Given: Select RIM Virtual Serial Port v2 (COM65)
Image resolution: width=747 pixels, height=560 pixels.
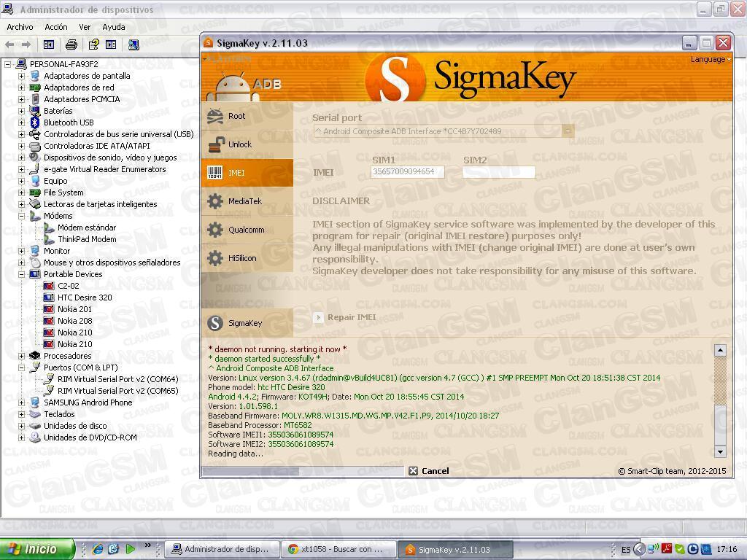Looking at the screenshot, I should [x=118, y=391].
